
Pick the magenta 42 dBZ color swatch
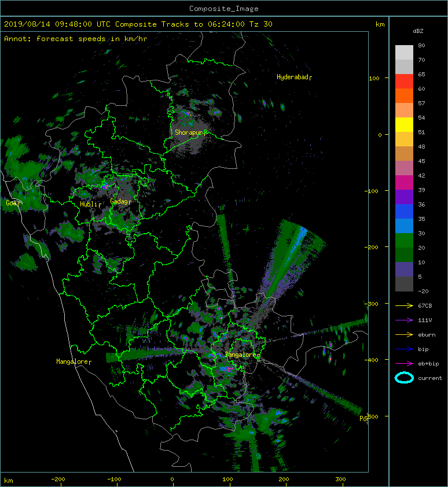pos(404,182)
